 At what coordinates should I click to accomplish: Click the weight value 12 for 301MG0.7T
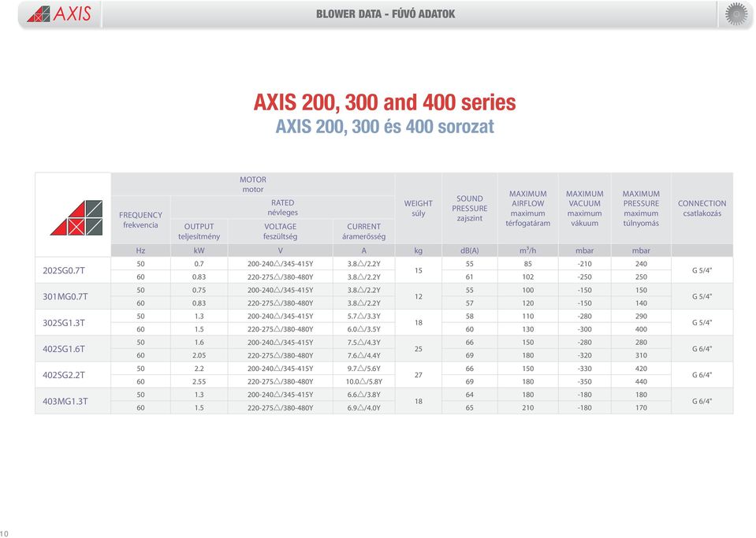[x=419, y=297]
